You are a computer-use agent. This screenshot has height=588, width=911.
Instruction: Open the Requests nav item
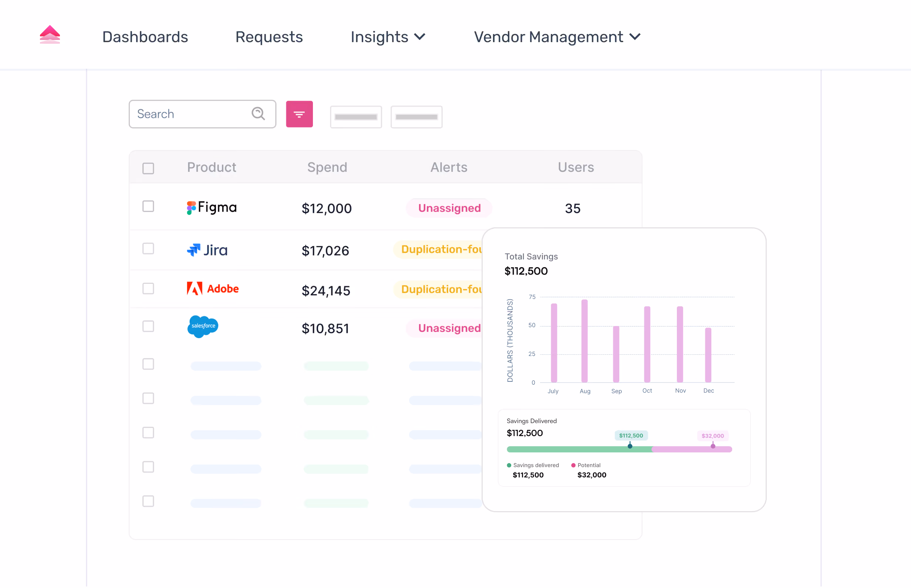point(269,37)
